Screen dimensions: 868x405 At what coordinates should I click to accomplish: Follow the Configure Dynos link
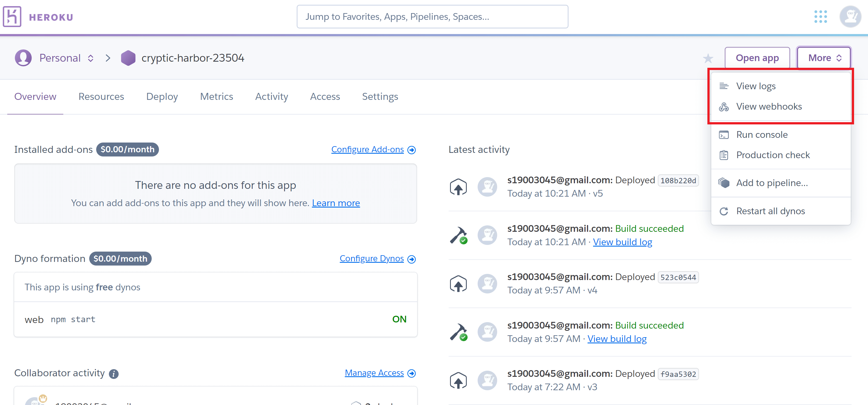click(x=371, y=259)
